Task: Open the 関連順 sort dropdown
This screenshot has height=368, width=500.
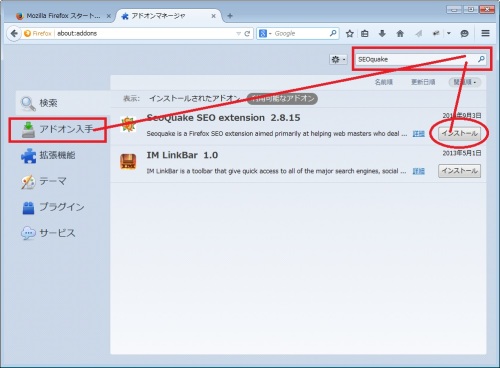Action: [x=465, y=82]
